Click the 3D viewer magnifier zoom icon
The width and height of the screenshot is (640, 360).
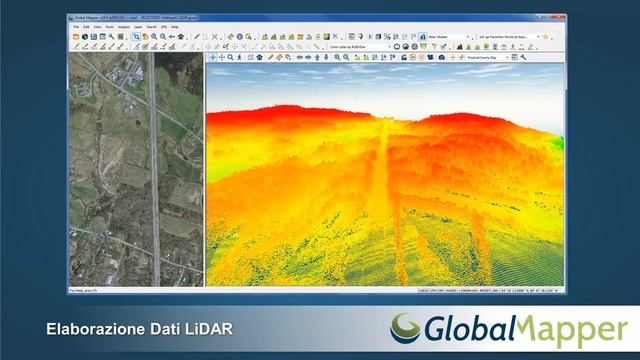coord(230,58)
